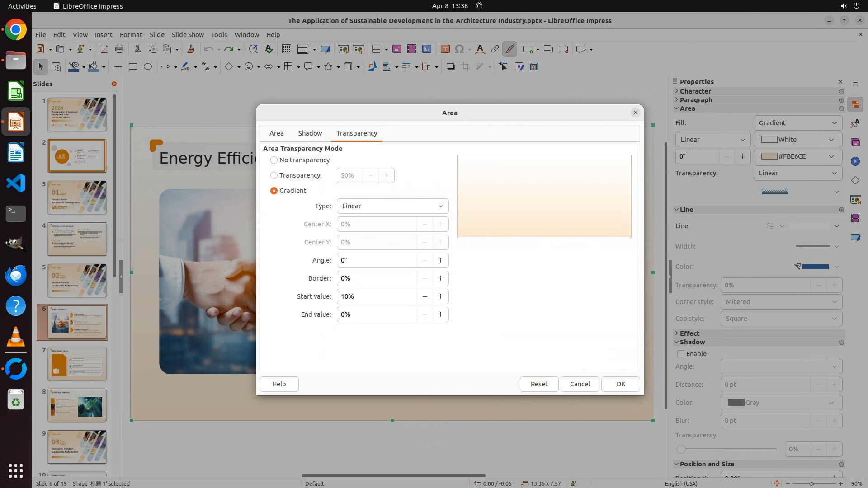868x488 pixels.
Task: Click the Insert Special Character icon
Action: tap(459, 49)
